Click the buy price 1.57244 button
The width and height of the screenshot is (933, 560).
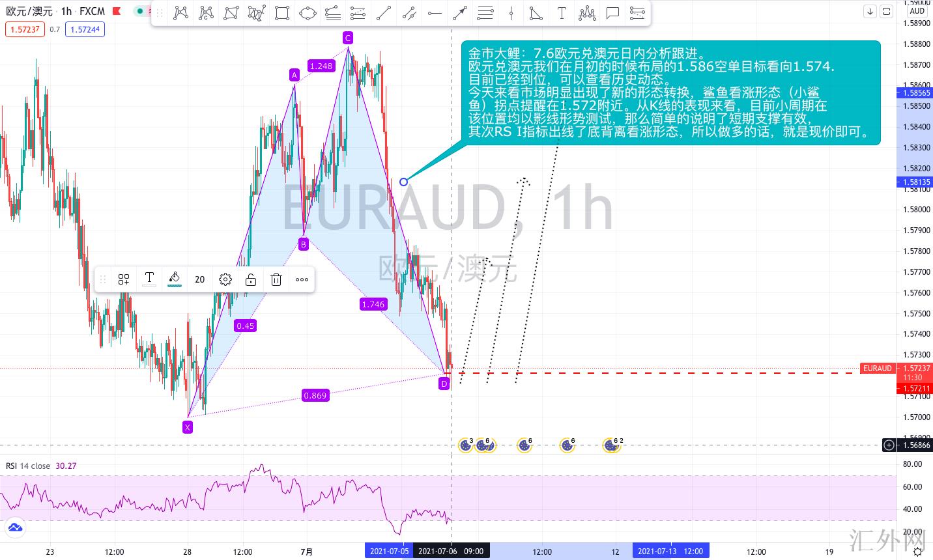coord(85,29)
